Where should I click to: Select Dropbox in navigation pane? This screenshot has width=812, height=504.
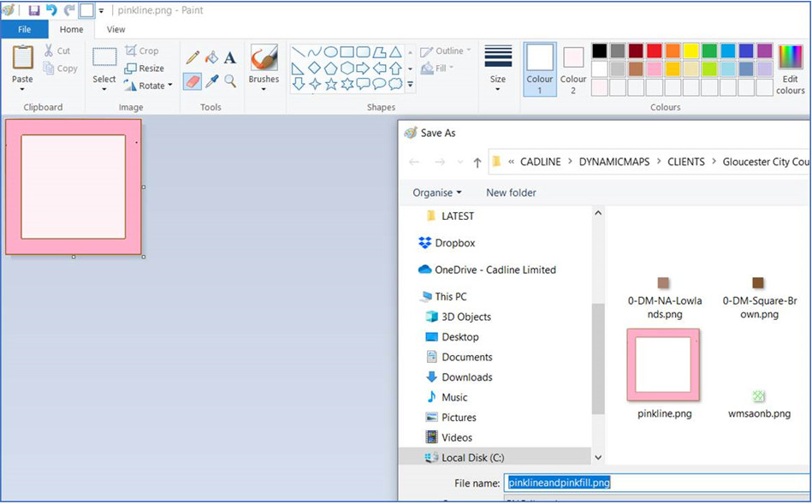pos(447,243)
